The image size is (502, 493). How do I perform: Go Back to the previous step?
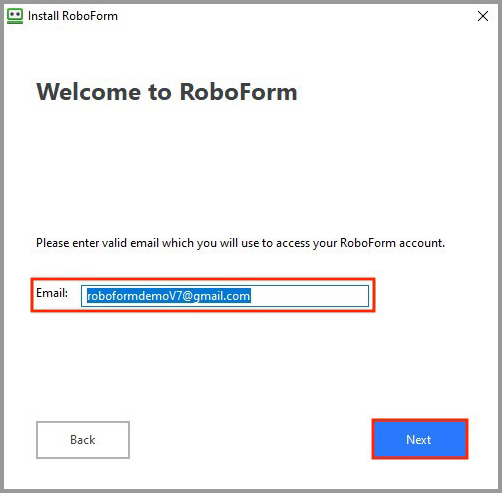pos(83,440)
